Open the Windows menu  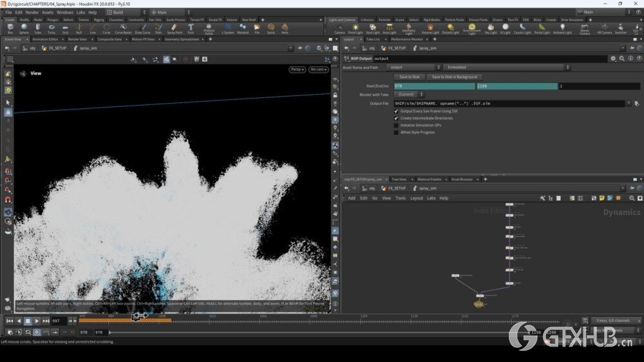tap(65, 12)
